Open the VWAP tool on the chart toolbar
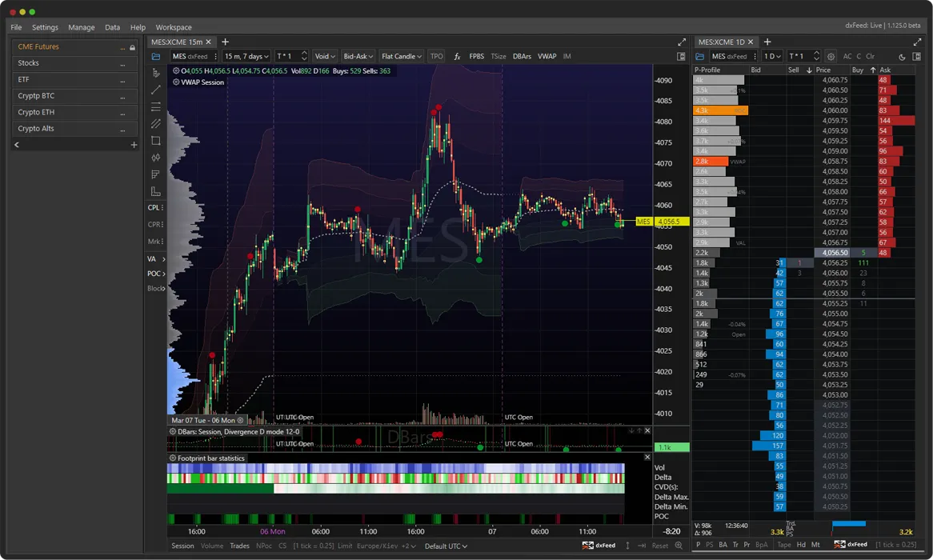933x560 pixels. coord(547,57)
